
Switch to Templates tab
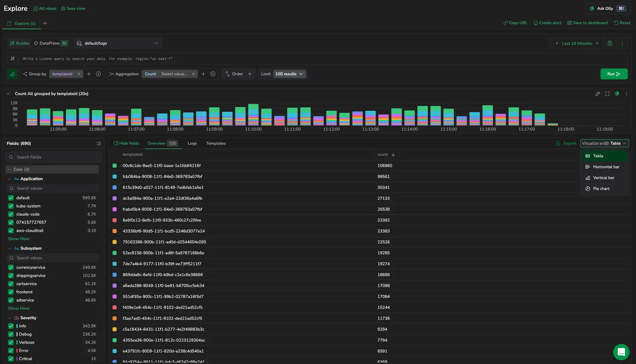coord(216,143)
